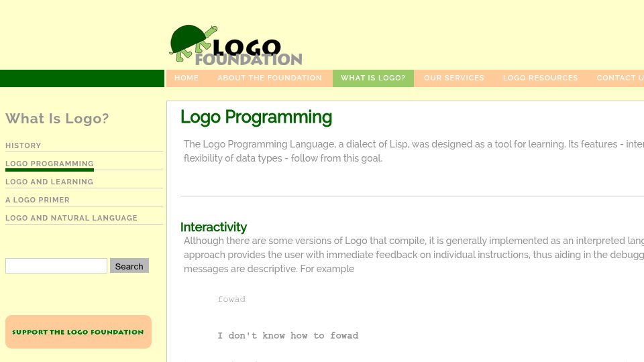Click the 'fowad' code example text
The image size is (644, 362).
coord(231,299)
